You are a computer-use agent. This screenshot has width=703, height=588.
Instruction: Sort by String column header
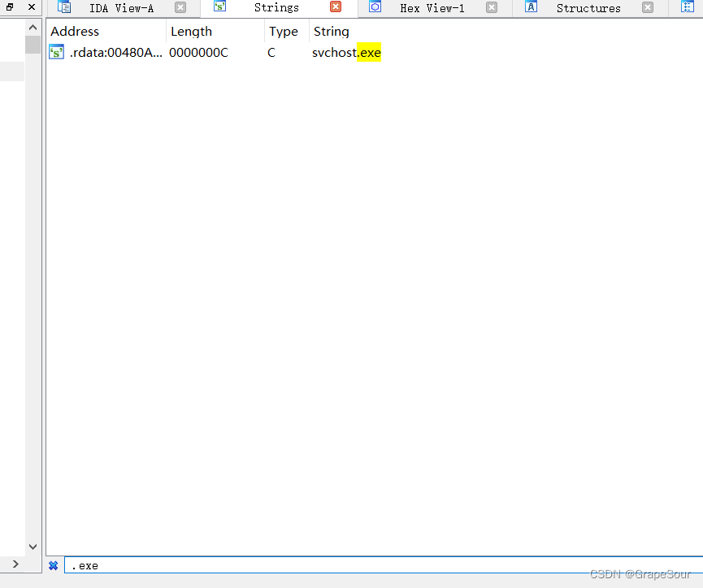[331, 32]
